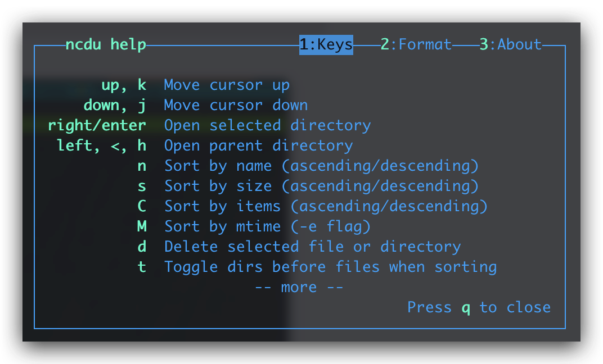Click the "Sort by size" description line
The height and width of the screenshot is (364, 603).
[x=321, y=186]
